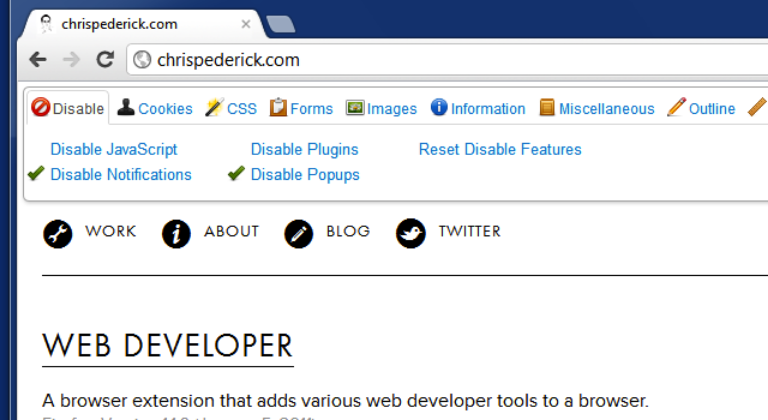Open the Cookies tab
The width and height of the screenshot is (768, 420).
click(x=155, y=108)
